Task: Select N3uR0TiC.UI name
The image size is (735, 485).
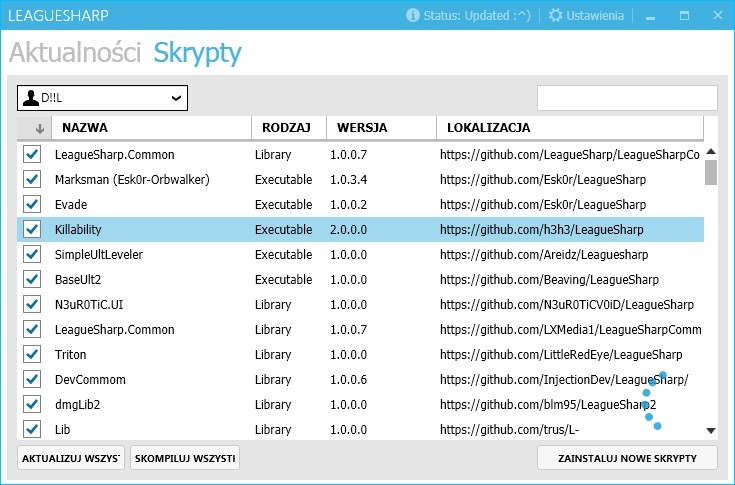Action: click(89, 304)
